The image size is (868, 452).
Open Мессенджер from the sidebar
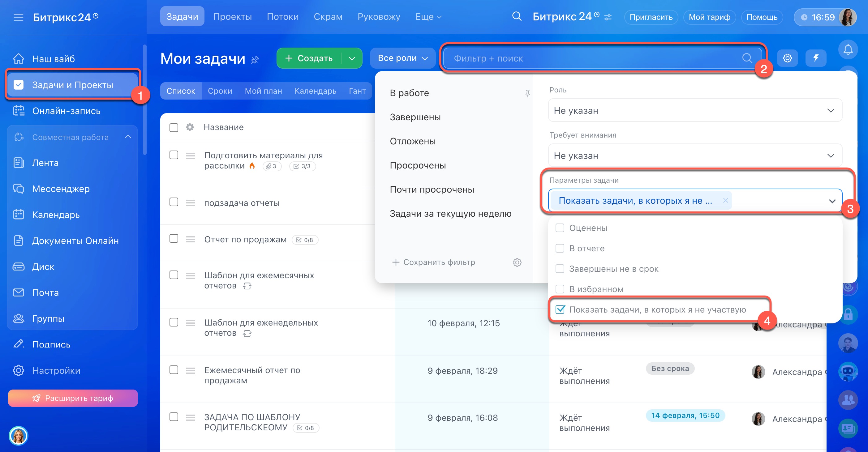[61, 189]
